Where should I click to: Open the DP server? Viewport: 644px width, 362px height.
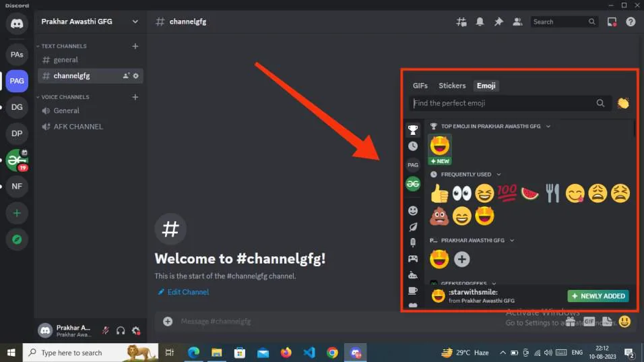click(17, 133)
